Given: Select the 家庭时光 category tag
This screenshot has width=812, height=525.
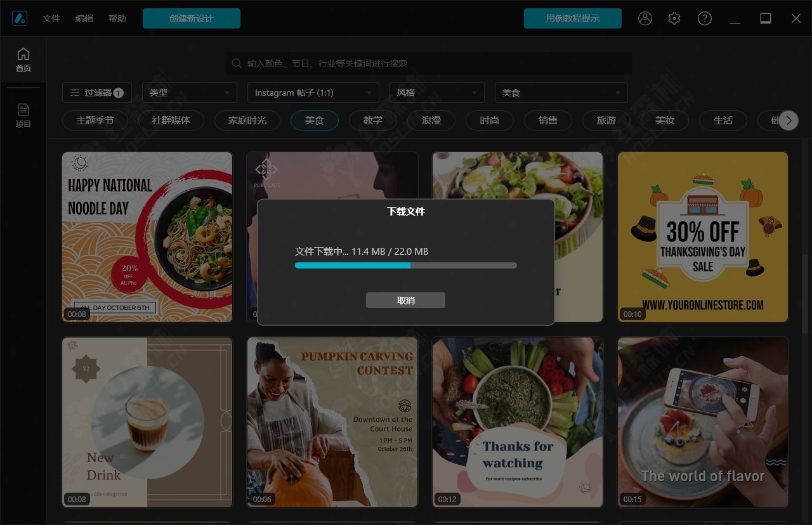Looking at the screenshot, I should (x=247, y=120).
